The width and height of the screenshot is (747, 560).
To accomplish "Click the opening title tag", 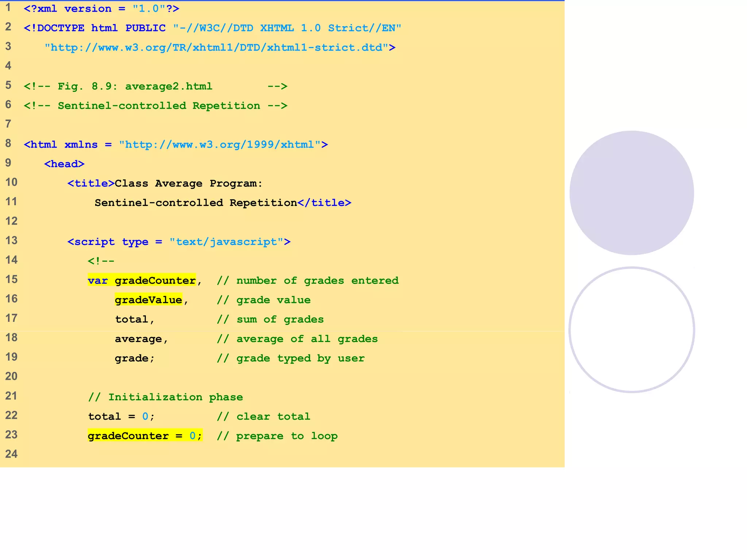I will point(91,183).
